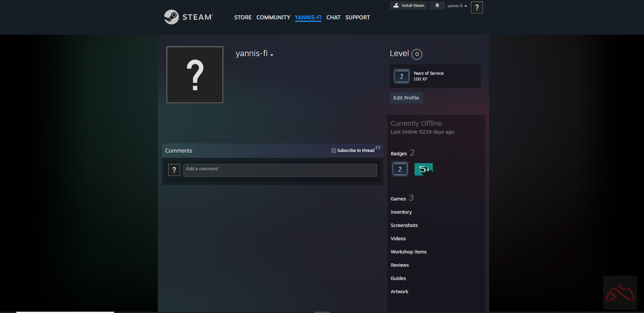Screen dimensions: 644x313
Task: Click the Add a comment text field
Action: click(x=280, y=170)
